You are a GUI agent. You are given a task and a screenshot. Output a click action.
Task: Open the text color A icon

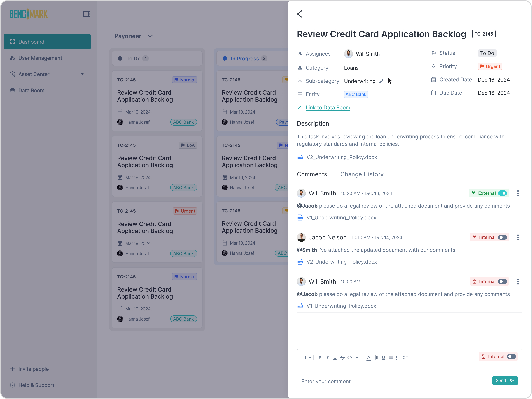pos(369,358)
